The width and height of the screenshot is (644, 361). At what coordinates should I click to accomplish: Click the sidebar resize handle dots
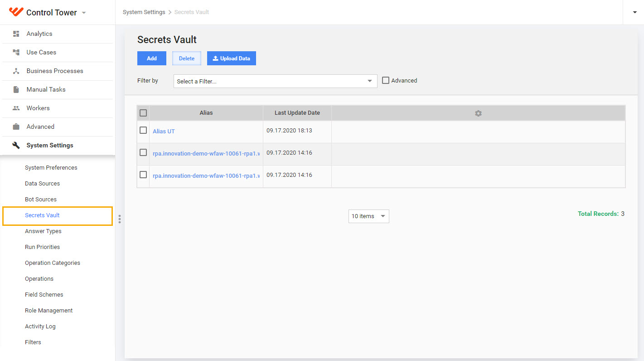(120, 219)
